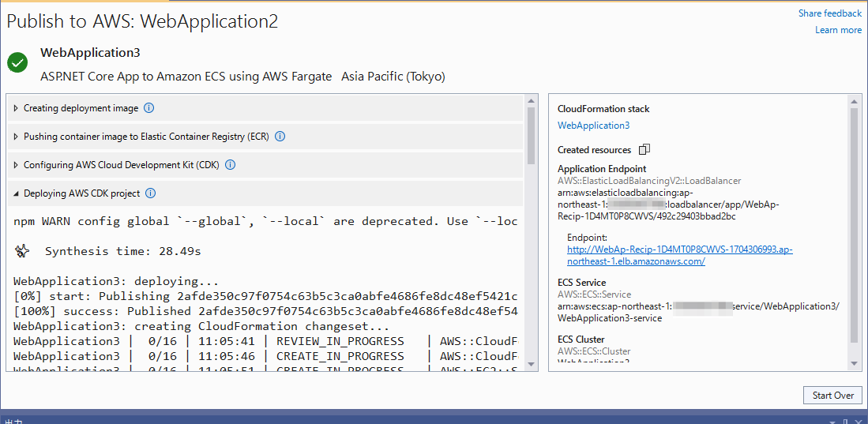Image resolution: width=868 pixels, height=424 pixels.
Task: Open the Learn more link
Action: click(x=838, y=30)
